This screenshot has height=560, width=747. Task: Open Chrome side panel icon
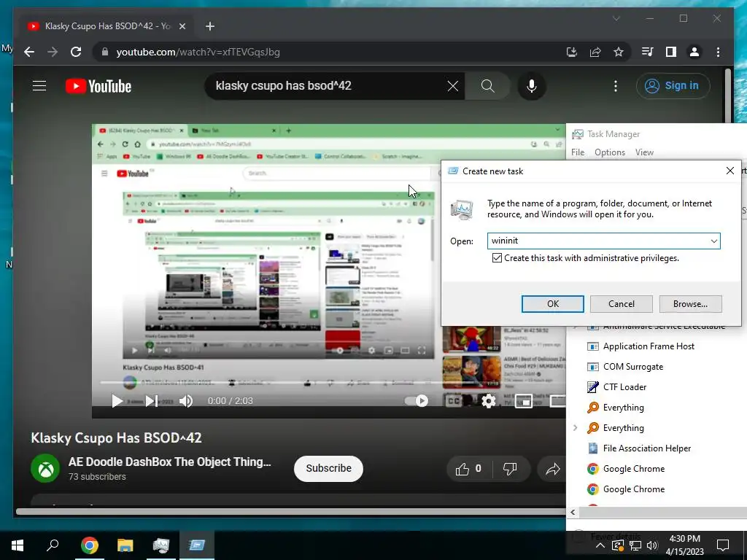coord(671,52)
